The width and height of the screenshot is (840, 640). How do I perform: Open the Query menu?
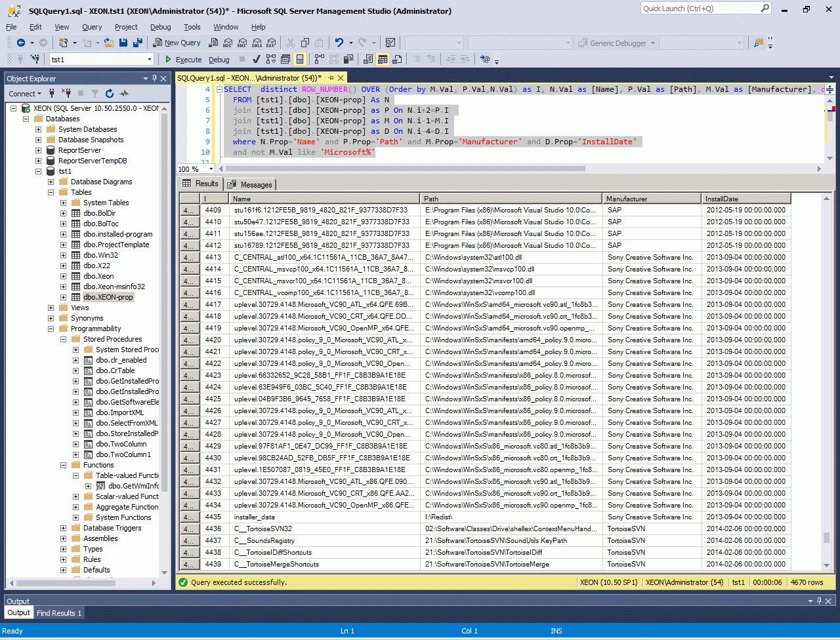[92, 27]
